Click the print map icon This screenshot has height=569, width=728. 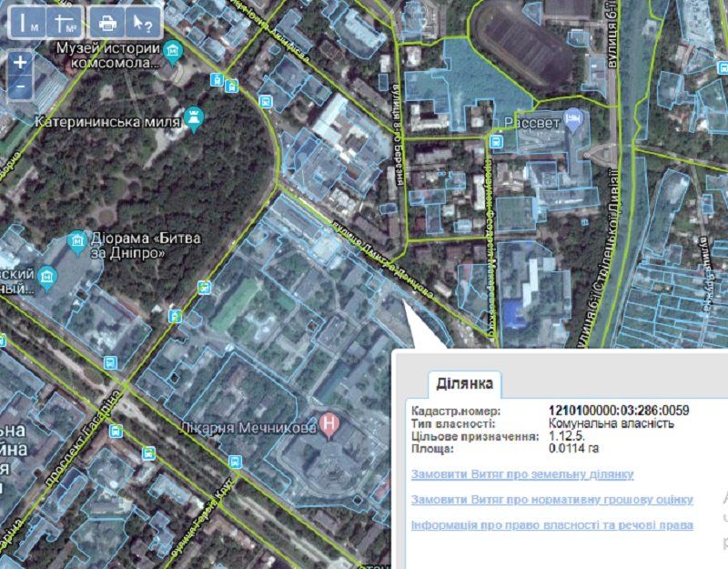pos(107,22)
